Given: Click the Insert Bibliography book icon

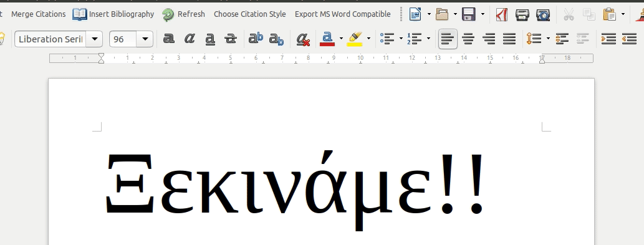Looking at the screenshot, I should tap(80, 14).
